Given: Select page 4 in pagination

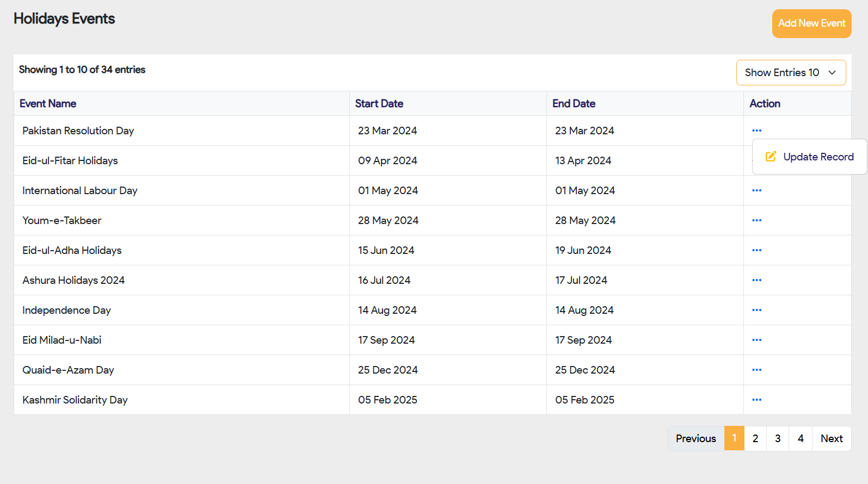Looking at the screenshot, I should click(x=800, y=438).
